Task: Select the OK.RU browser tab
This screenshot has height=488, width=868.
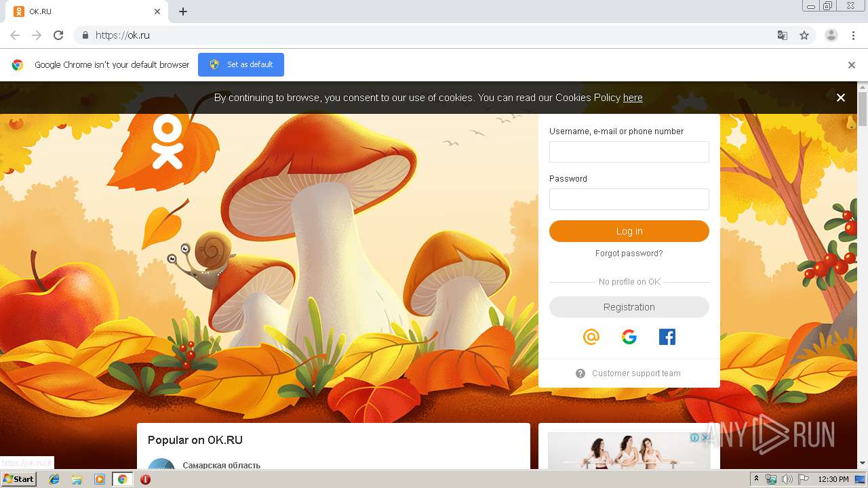Action: tap(87, 12)
